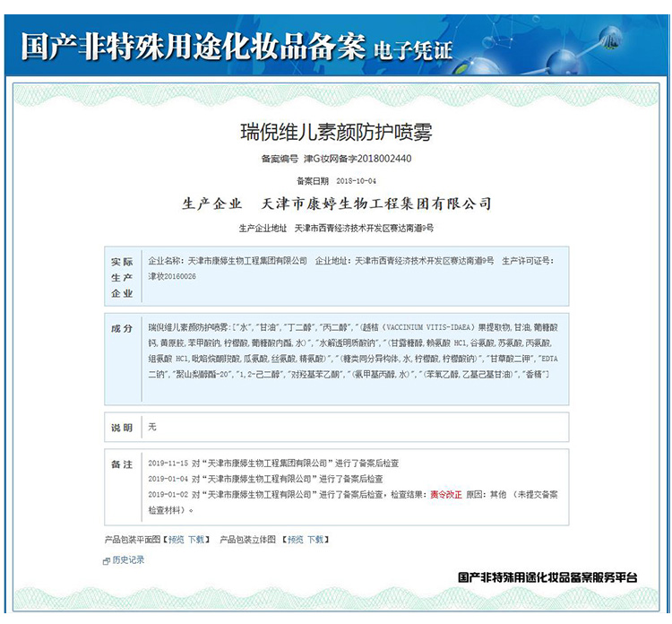Click the 实际生产企业 row label
The image size is (672, 624).
pyautogui.click(x=122, y=277)
